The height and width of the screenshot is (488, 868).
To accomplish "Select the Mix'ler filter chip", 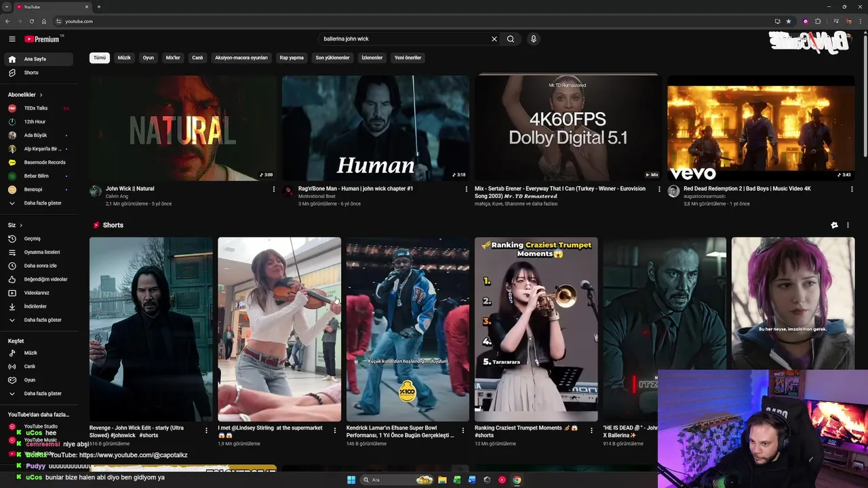I will pyautogui.click(x=173, y=58).
